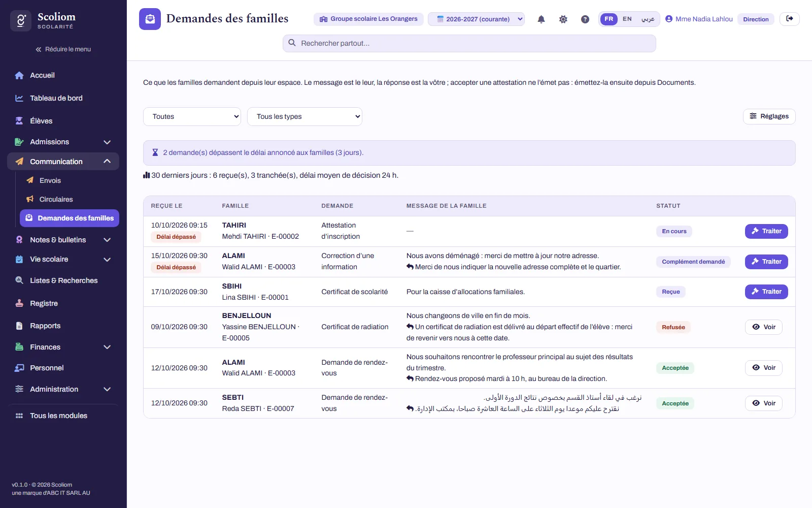Click Réduire le menu

tap(63, 49)
